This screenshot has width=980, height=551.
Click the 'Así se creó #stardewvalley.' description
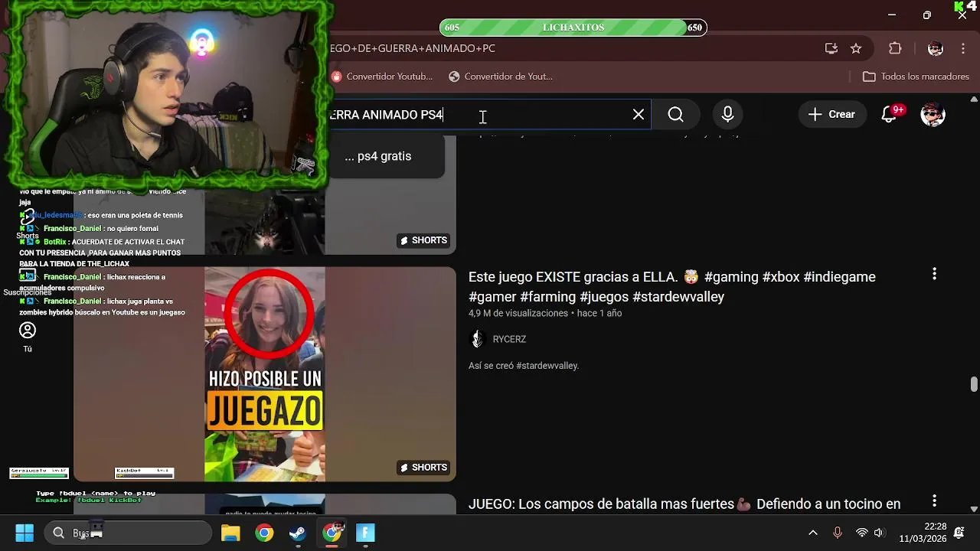(524, 366)
